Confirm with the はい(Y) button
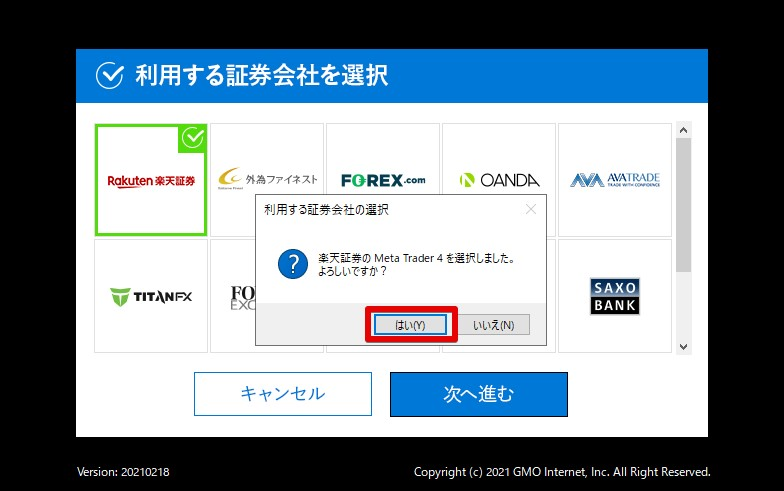This screenshot has height=491, width=784. pos(410,325)
